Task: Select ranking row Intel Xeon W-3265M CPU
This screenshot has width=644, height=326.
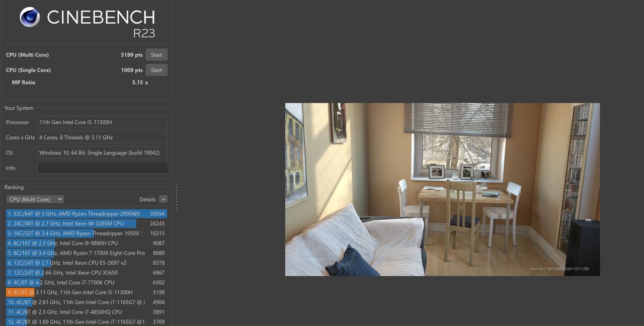Action: [87, 223]
